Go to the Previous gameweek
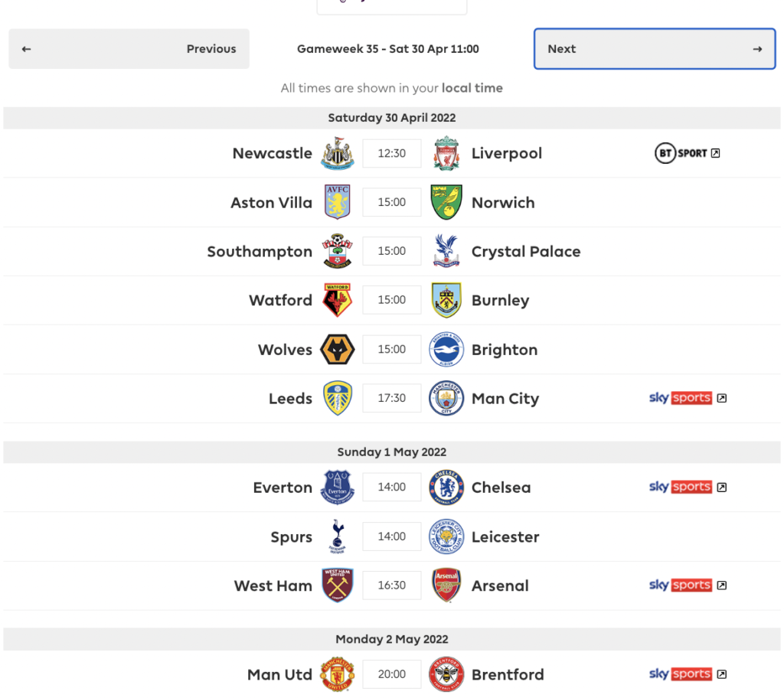This screenshot has height=698, width=784. click(x=129, y=48)
